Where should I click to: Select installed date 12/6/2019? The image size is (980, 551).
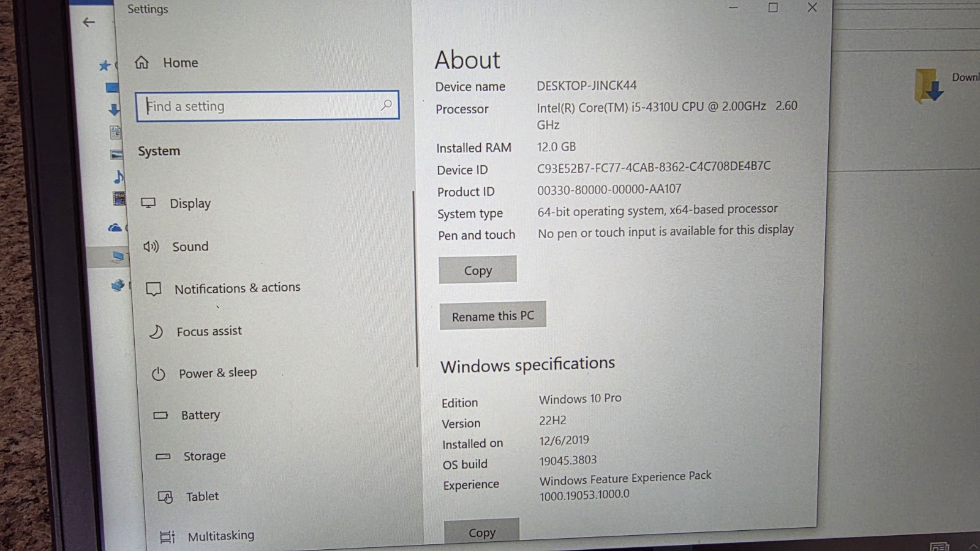tap(564, 440)
